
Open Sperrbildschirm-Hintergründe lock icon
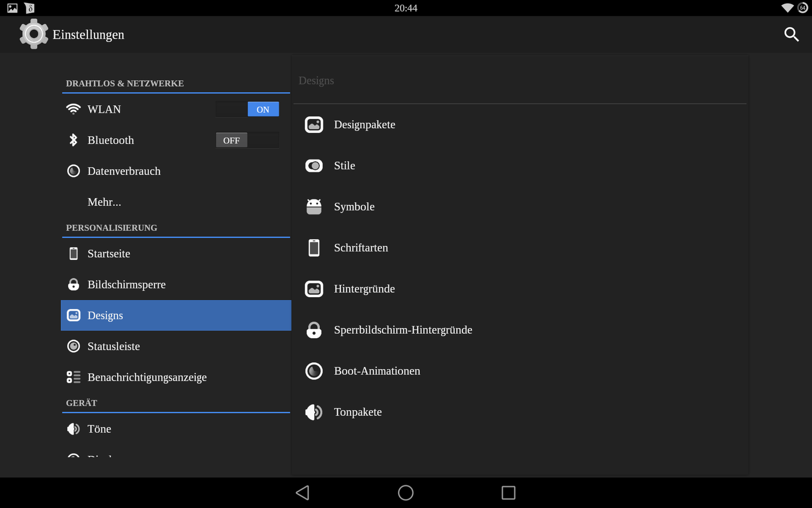pos(314,330)
